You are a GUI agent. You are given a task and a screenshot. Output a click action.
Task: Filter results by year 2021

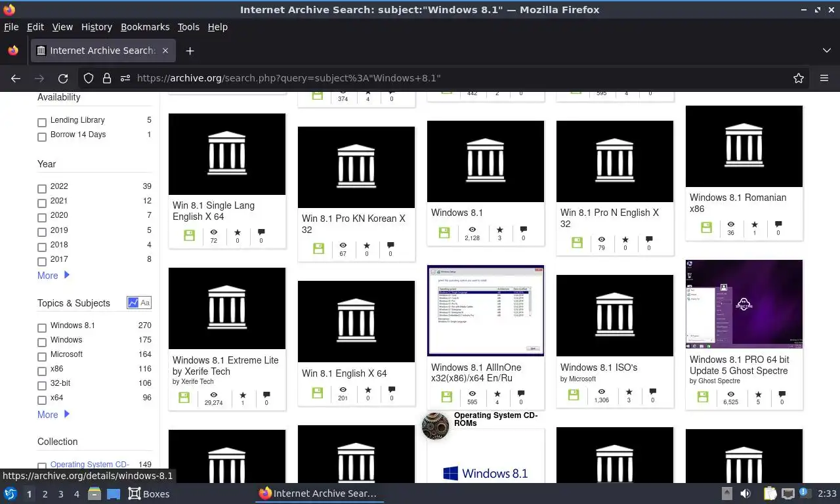pyautogui.click(x=42, y=203)
